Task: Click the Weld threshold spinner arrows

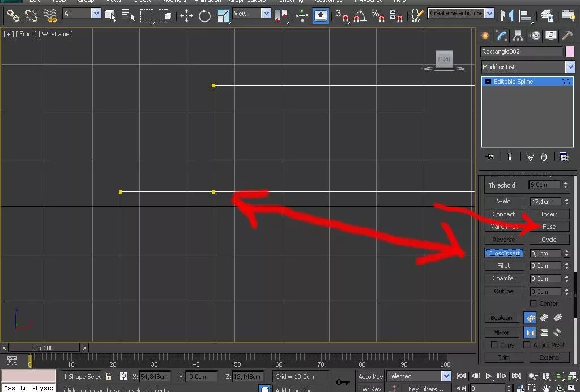Action: tap(566, 202)
